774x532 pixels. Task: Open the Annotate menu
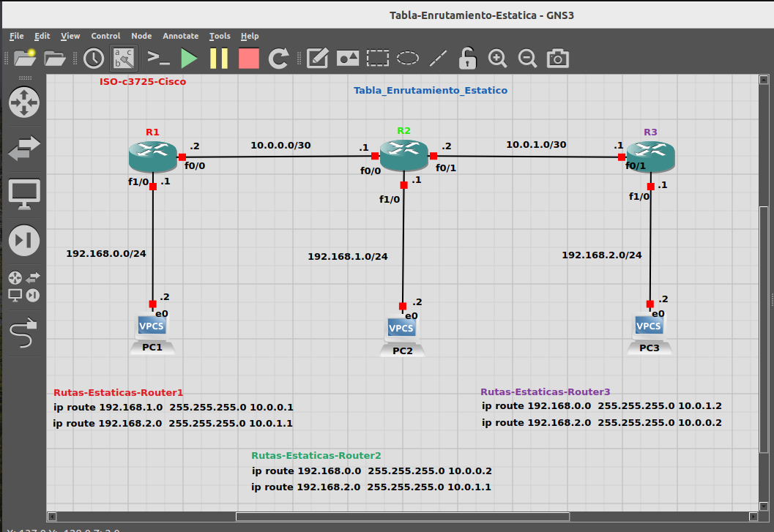click(x=181, y=36)
